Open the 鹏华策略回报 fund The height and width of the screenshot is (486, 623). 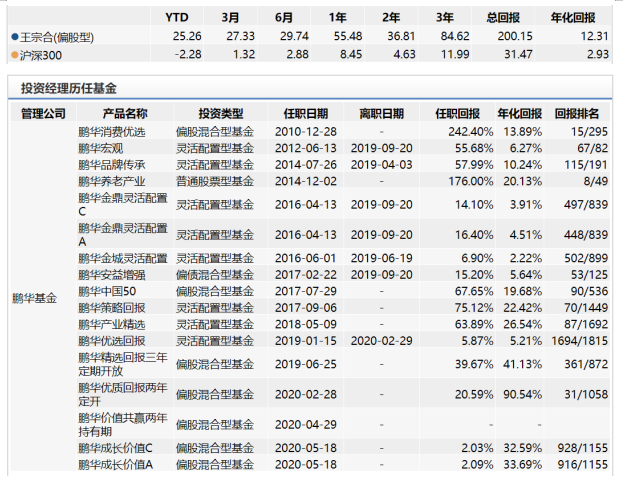tap(112, 308)
